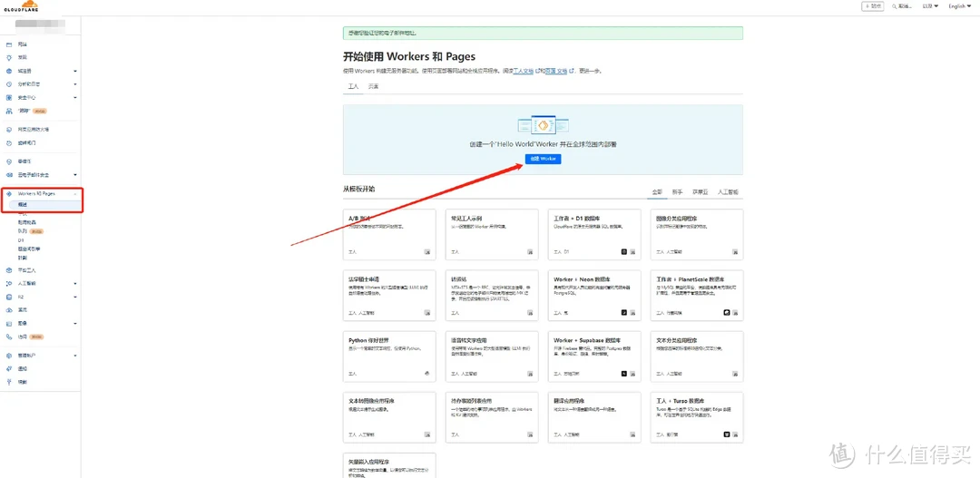Click the email security icon in the sidebar
This screenshot has width=980, height=478.
click(x=9, y=174)
